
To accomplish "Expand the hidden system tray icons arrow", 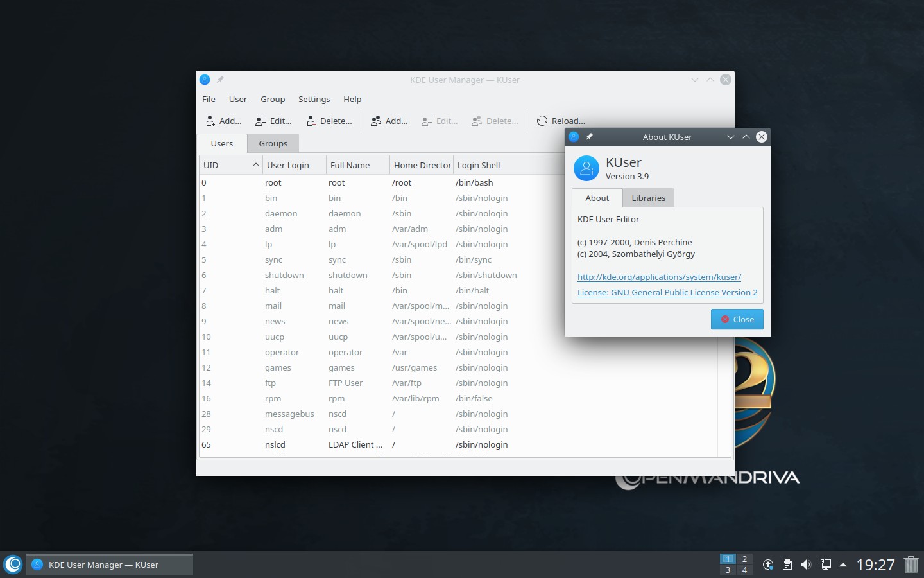I will 843,565.
